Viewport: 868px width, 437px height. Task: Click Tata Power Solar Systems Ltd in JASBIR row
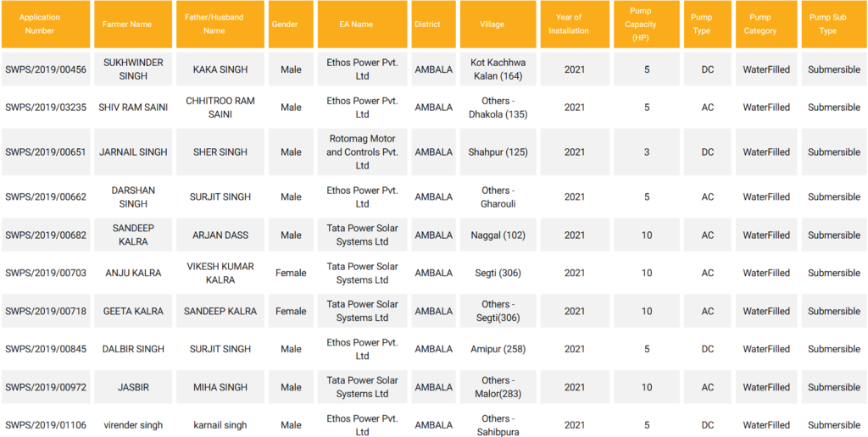click(x=363, y=387)
